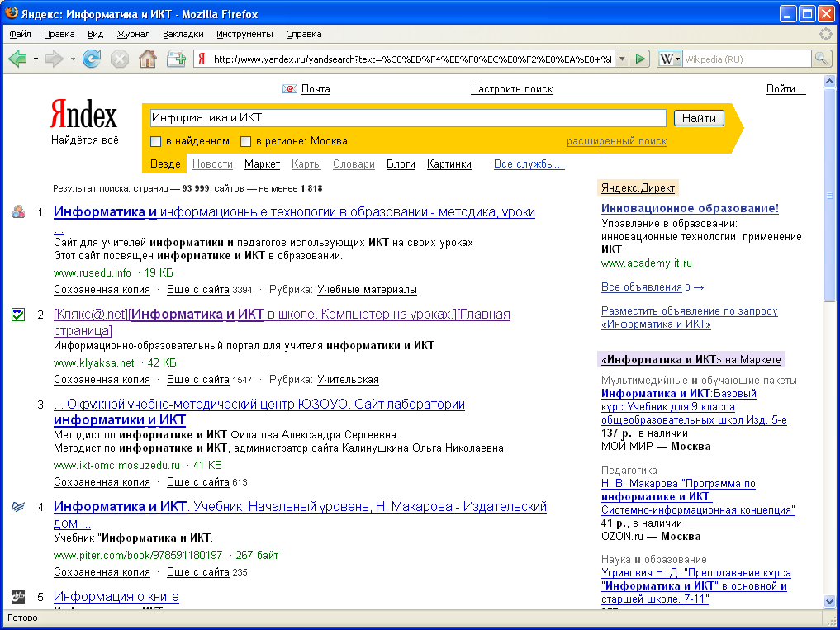Click the 'Готово' status bar text
Image resolution: width=840 pixels, height=630 pixels.
pyautogui.click(x=22, y=618)
